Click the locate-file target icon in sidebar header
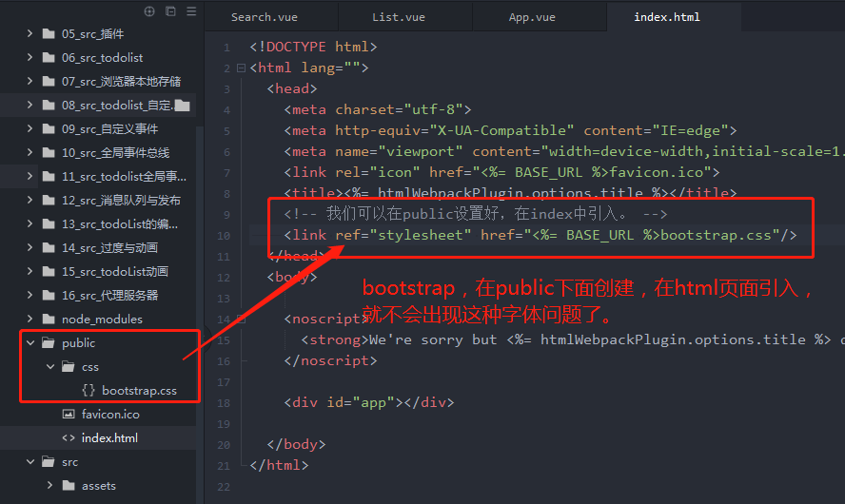 (x=149, y=11)
